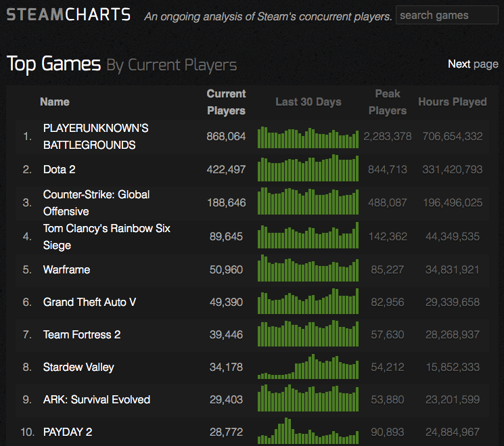Viewport: 504px width, 446px height.
Task: Click Warframe last 30 days chart
Action: (x=308, y=269)
